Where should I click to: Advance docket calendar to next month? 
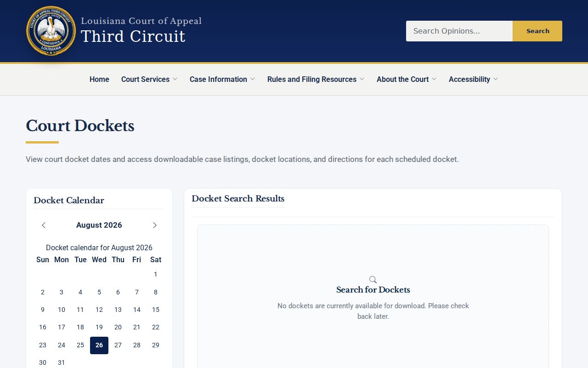(155, 225)
